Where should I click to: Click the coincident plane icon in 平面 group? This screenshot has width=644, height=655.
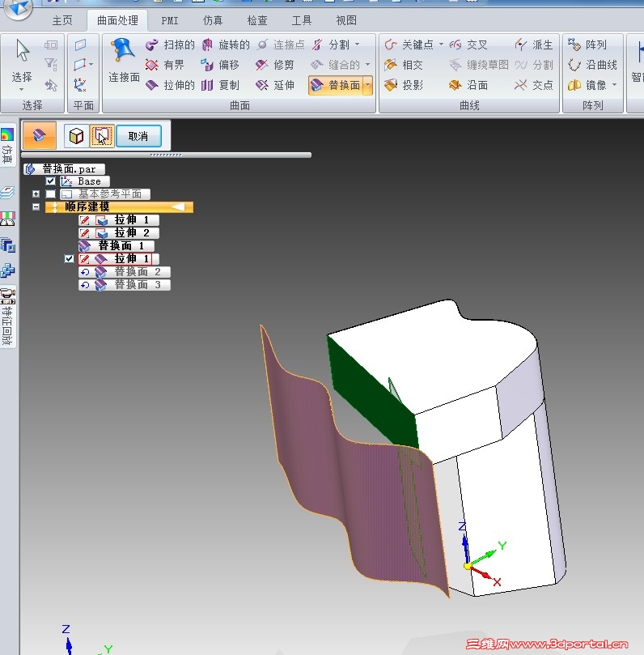point(80,45)
